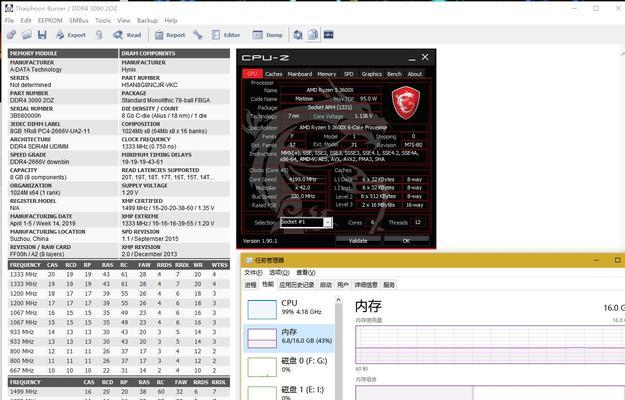The image size is (625, 400).
Task: Switch to the 用户 tab
Action: [343, 285]
